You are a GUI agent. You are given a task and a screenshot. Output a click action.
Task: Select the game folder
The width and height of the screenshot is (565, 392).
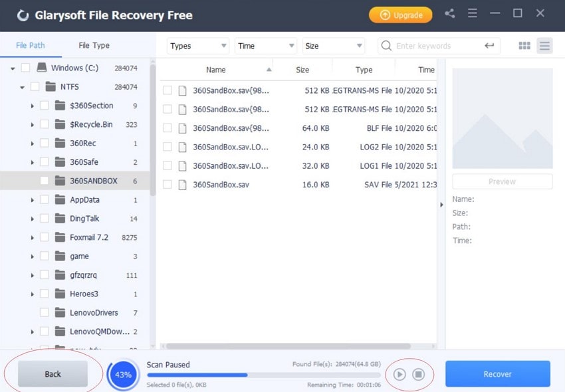tap(79, 256)
